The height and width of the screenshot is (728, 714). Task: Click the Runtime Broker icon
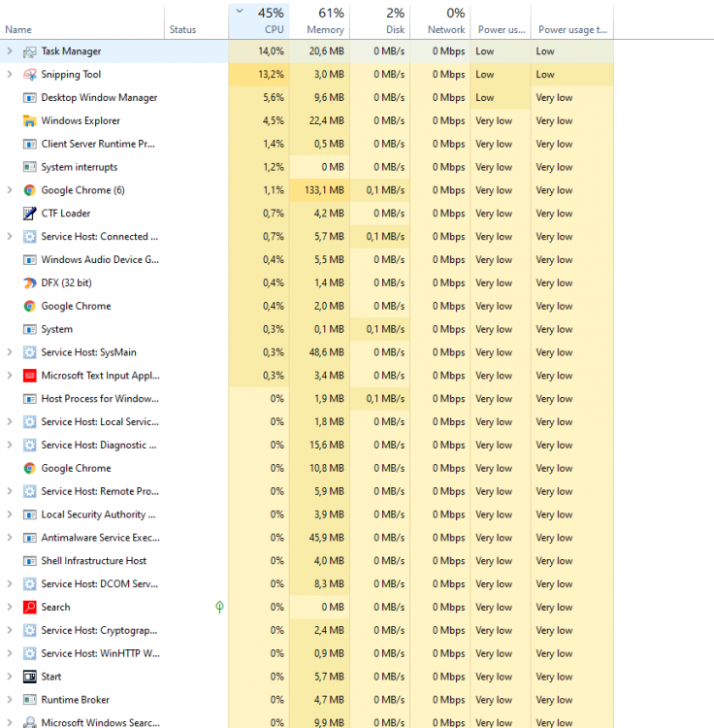click(30, 700)
